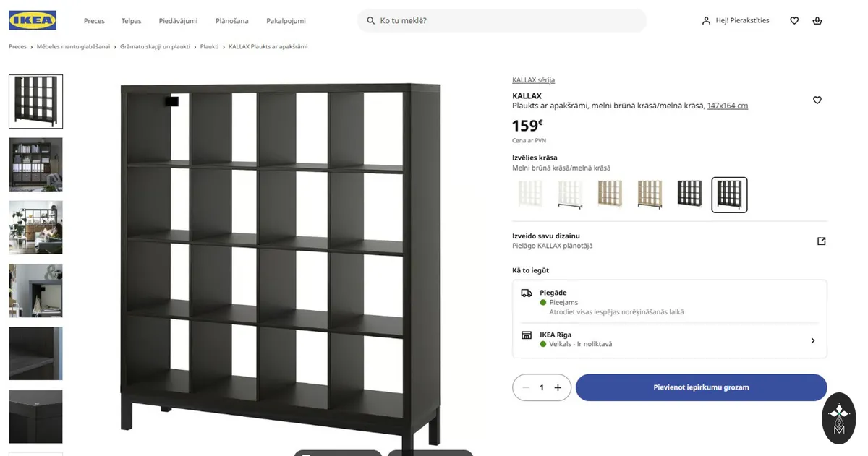The width and height of the screenshot is (868, 456).
Task: Open the Telpas menu
Action: pyautogui.click(x=131, y=21)
